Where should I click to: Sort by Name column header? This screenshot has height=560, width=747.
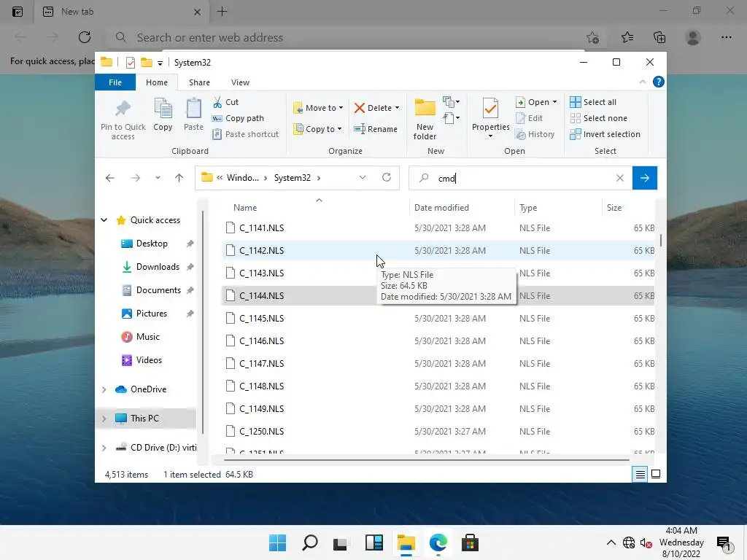tap(245, 208)
